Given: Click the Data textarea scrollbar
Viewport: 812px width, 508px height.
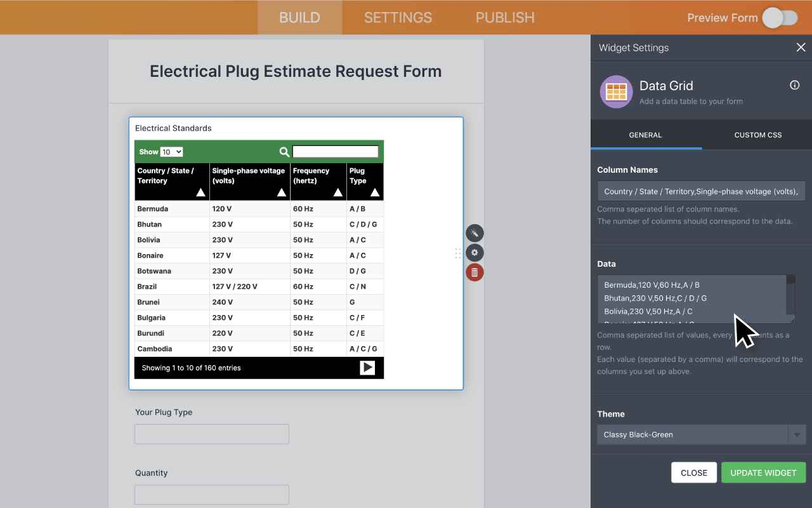Looking at the screenshot, I should pyautogui.click(x=790, y=298).
